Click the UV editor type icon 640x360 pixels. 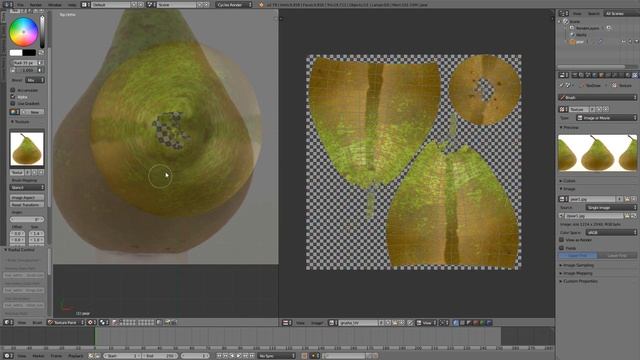(x=286, y=322)
